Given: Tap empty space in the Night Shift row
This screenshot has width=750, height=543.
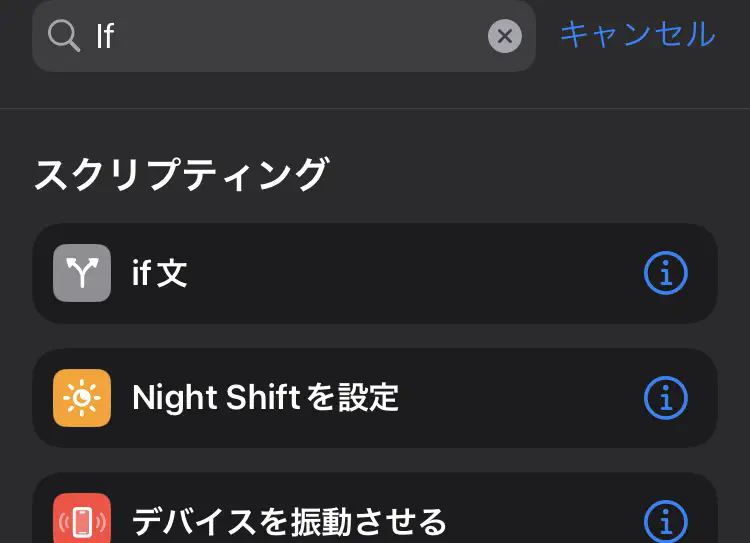Looking at the screenshot, I should (x=520, y=398).
